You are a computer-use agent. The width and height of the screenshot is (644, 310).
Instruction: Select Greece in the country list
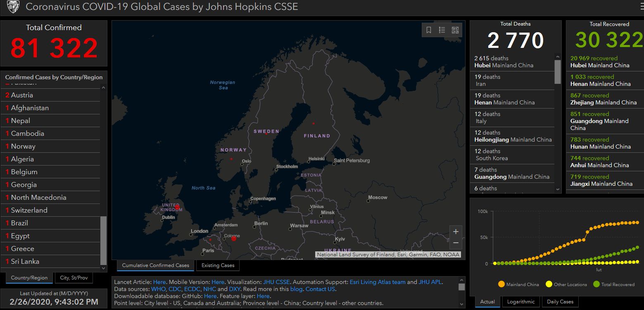(x=50, y=248)
